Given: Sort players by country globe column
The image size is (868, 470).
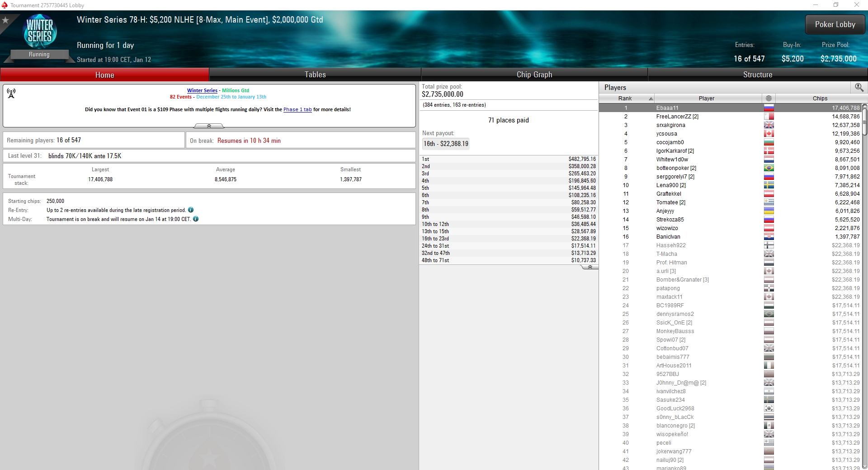Looking at the screenshot, I should [x=769, y=98].
